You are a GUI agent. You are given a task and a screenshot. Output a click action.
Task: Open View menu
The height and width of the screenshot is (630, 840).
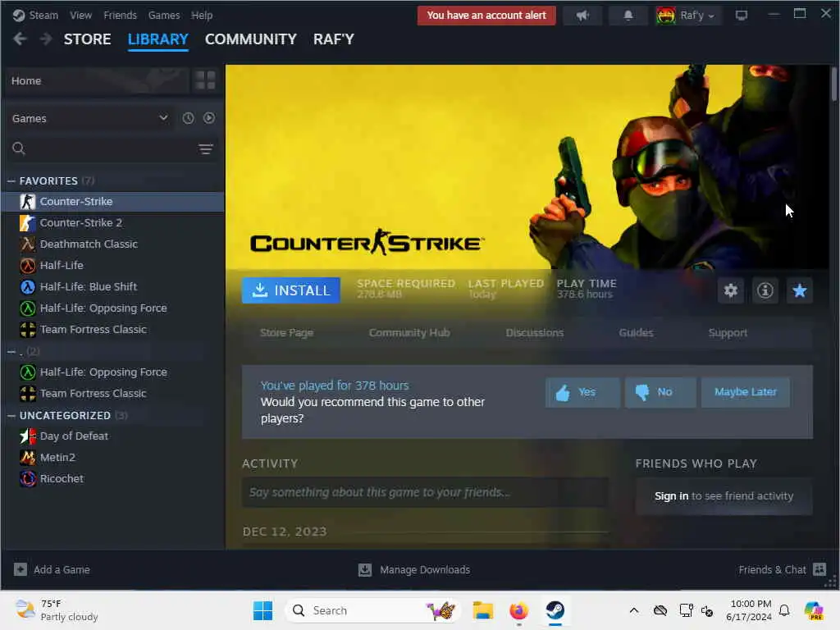81,16
